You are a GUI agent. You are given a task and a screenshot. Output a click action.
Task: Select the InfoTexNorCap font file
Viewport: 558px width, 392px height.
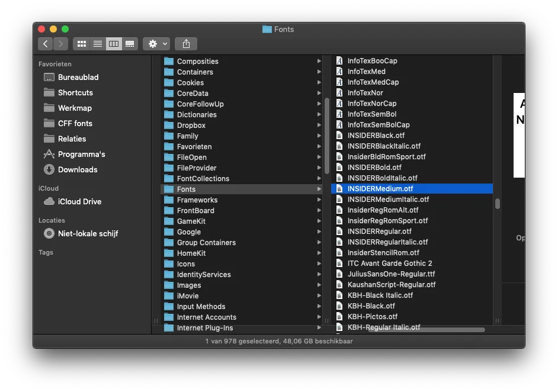(x=412, y=104)
